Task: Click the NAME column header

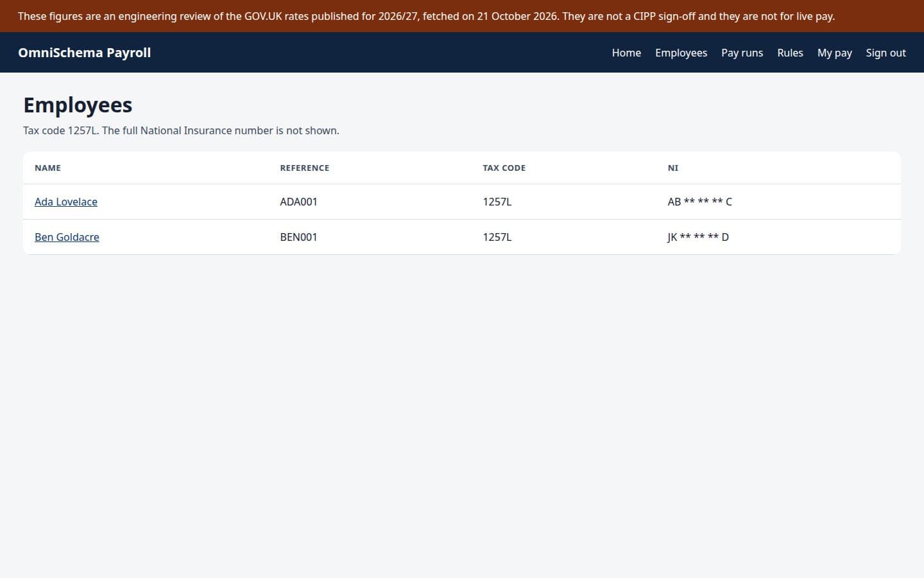Action: [47, 168]
